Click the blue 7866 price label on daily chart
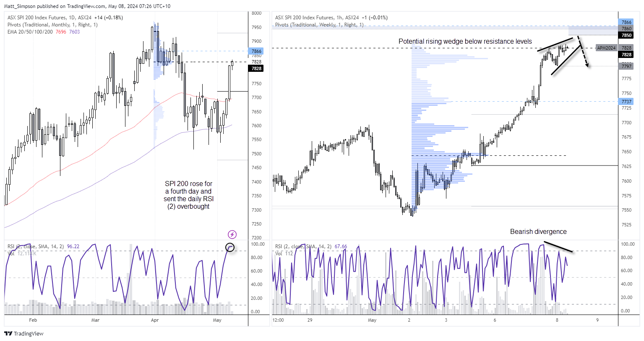This screenshot has height=341, width=644. point(256,51)
